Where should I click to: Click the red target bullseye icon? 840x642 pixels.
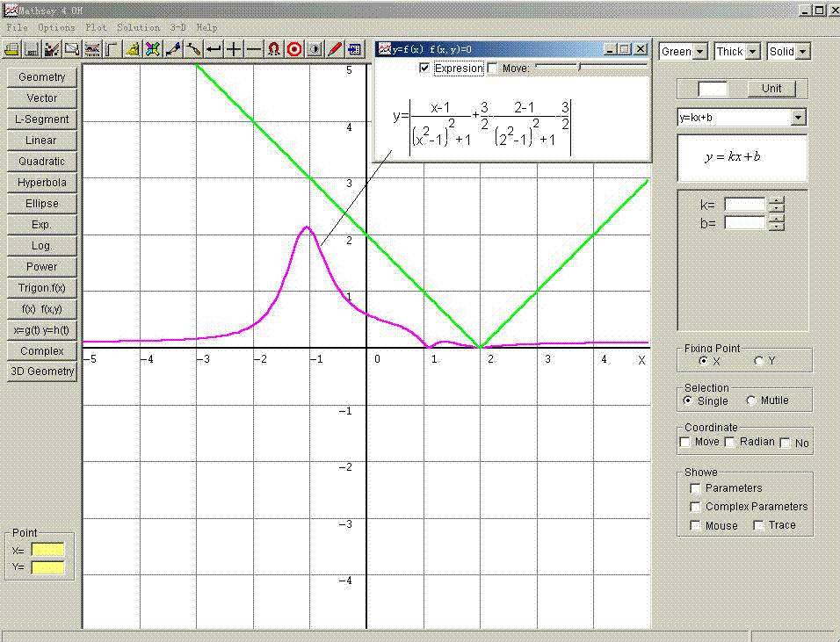294,49
